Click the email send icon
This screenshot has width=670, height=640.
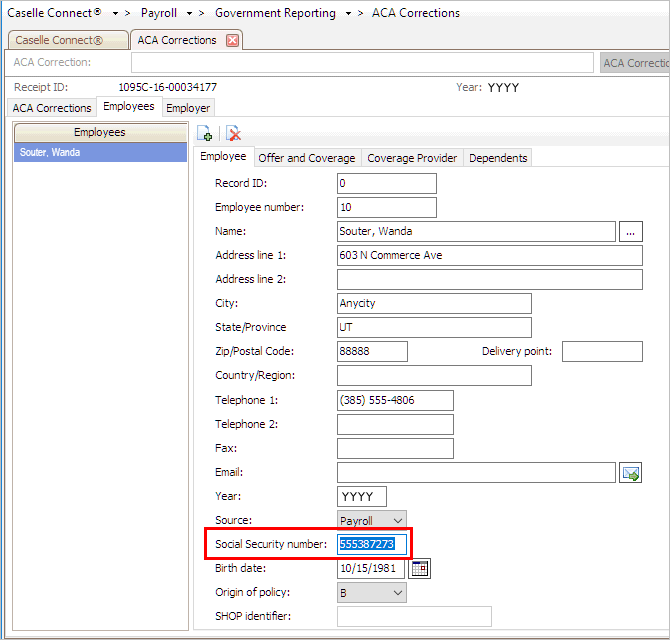630,473
